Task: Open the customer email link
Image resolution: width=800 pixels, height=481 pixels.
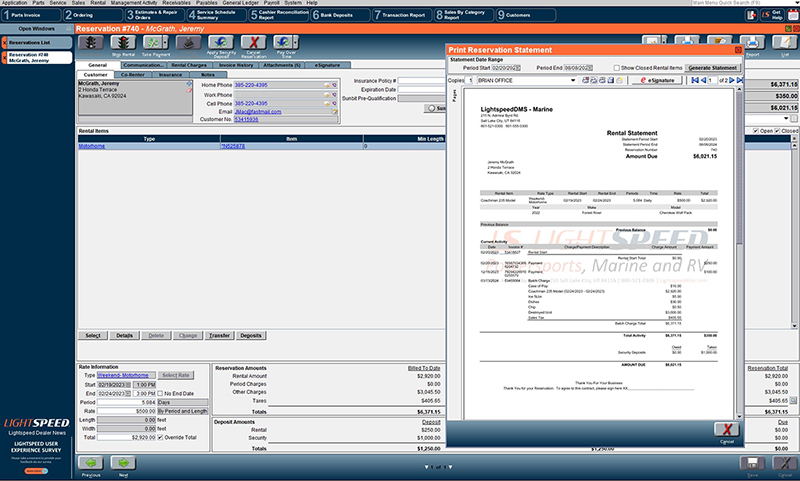Action: pos(258,112)
